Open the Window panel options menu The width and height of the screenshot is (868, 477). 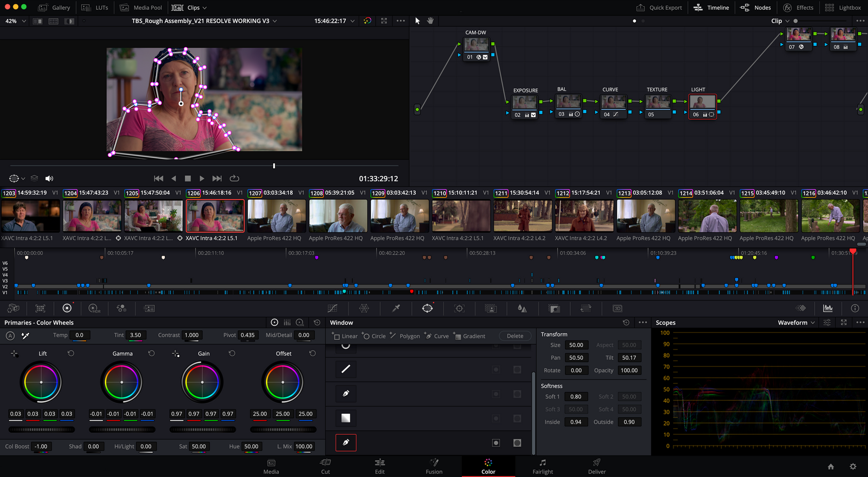[643, 323]
